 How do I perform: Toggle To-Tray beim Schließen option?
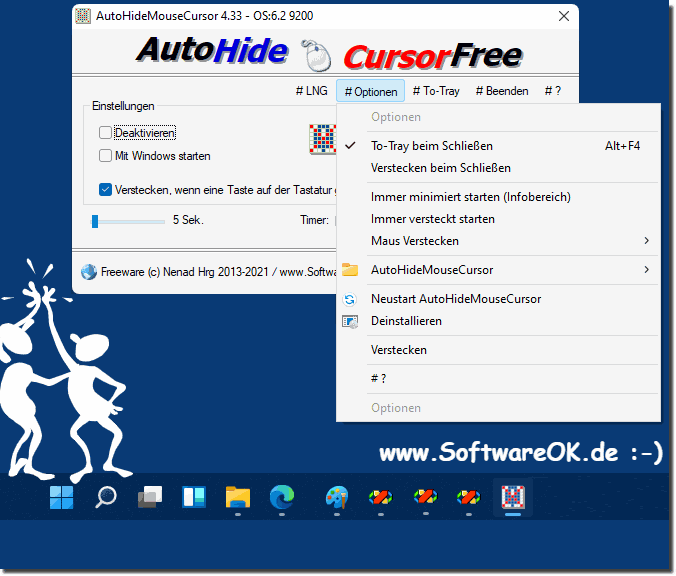pyautogui.click(x=498, y=146)
